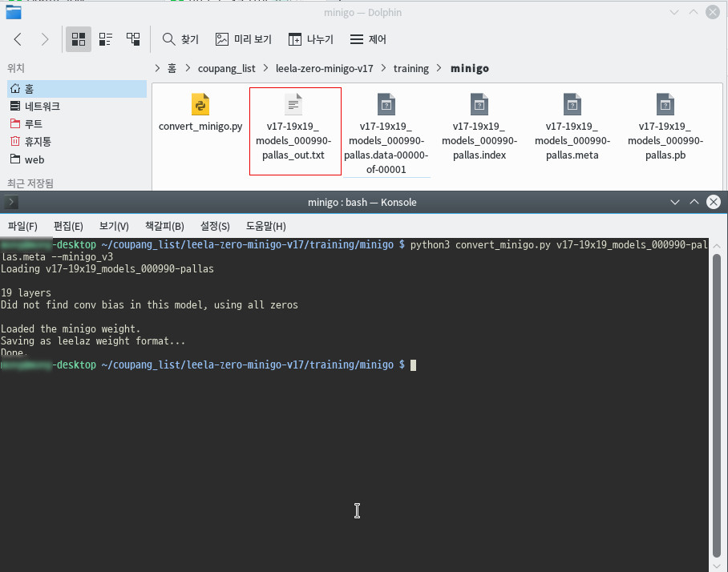Select pallas.data-00000-of-00001 file icon
Viewport: 728px width, 572px height.
[x=386, y=104]
